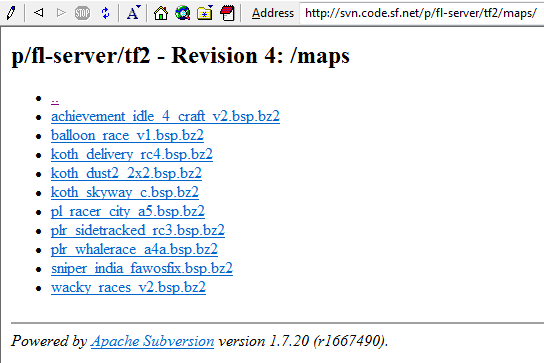This screenshot has height=363, width=544.
Task: Open the bookmarks folder icon
Action: coord(205,13)
